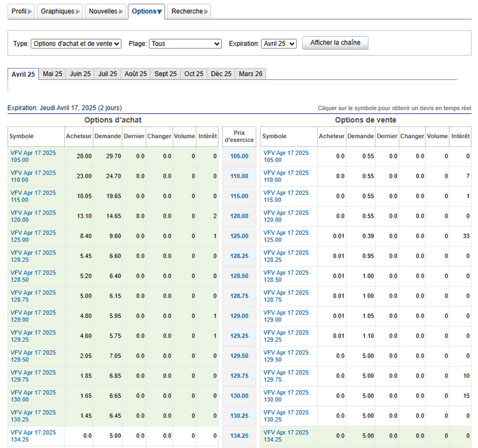478x448 pixels.
Task: Click the puts Changer column header
Action: click(x=412, y=136)
